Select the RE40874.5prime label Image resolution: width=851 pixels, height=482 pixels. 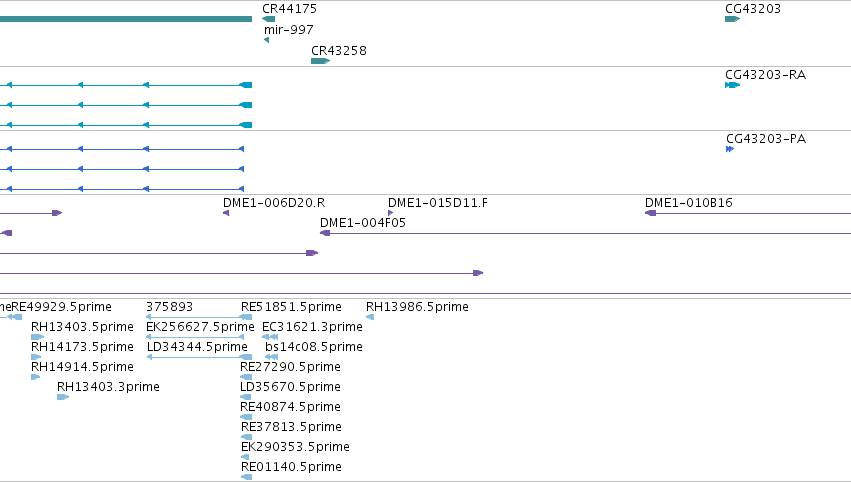[290, 408]
